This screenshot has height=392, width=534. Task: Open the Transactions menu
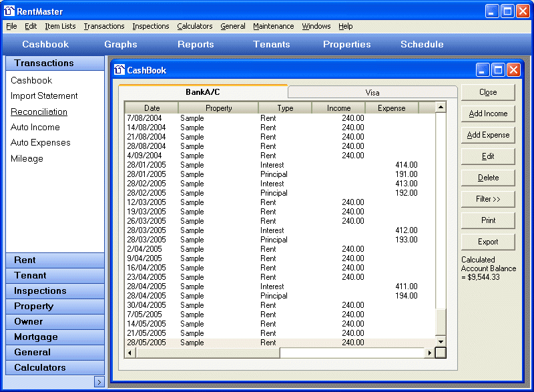[103, 26]
